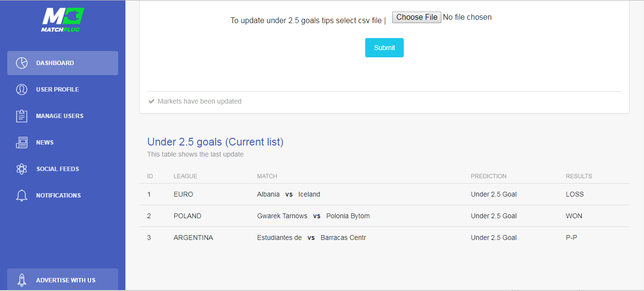This screenshot has width=644, height=291.
Task: Click the Notifications bell icon
Action: point(22,196)
